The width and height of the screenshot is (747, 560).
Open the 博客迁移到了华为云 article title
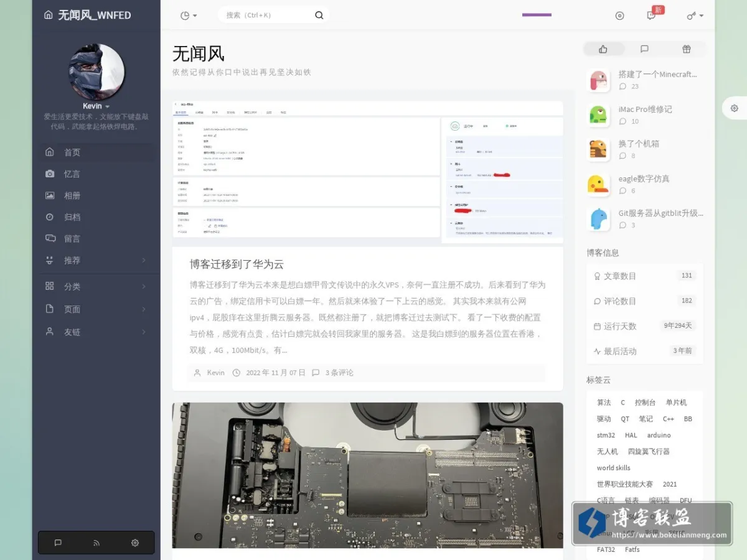coord(237,264)
